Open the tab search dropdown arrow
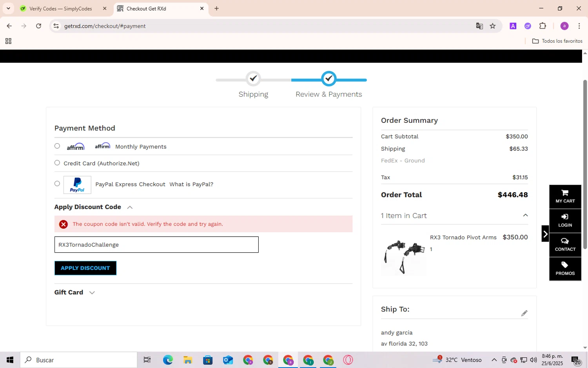 coord(8,8)
